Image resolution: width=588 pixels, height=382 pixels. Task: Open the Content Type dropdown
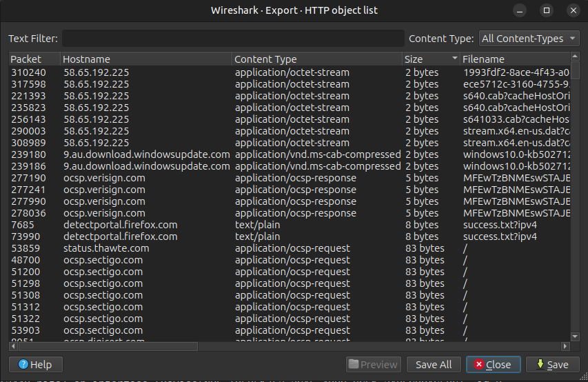pos(530,39)
